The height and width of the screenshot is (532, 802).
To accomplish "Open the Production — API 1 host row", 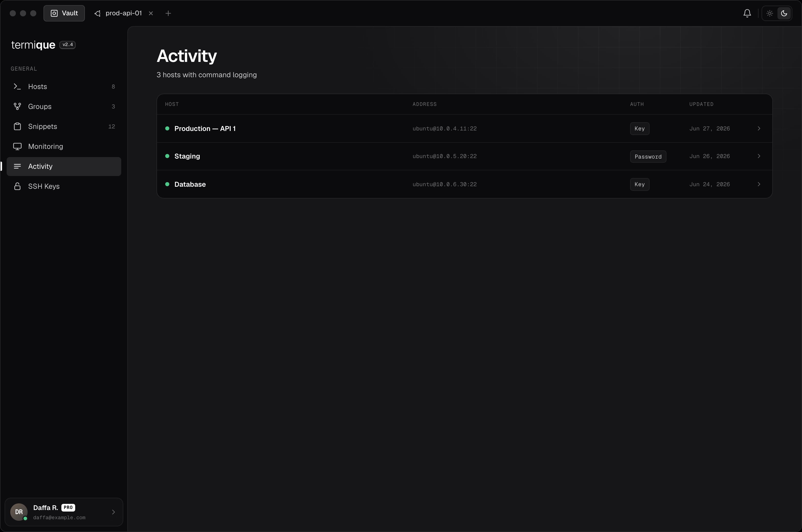I will coord(464,129).
